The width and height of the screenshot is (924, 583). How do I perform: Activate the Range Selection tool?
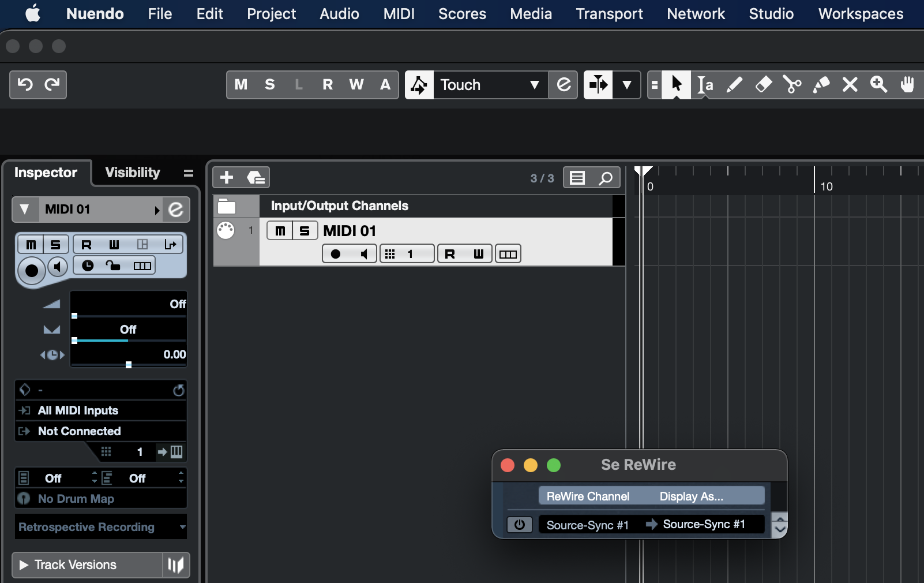pyautogui.click(x=705, y=85)
